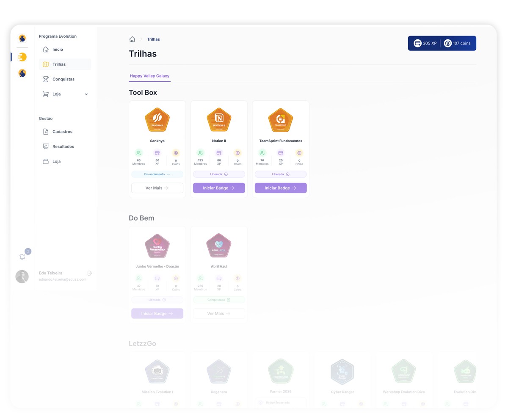Click the members icon on Sankhya card
The image size is (508, 420).
[x=138, y=153]
